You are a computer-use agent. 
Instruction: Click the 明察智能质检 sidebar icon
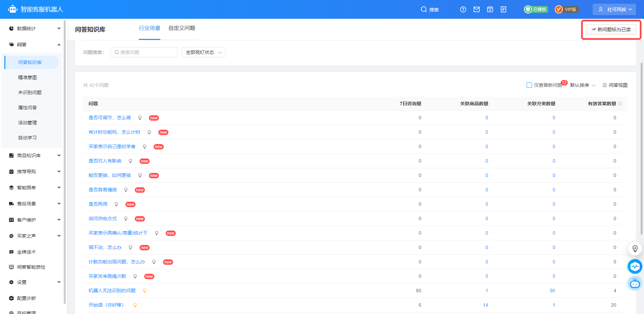(x=11, y=267)
